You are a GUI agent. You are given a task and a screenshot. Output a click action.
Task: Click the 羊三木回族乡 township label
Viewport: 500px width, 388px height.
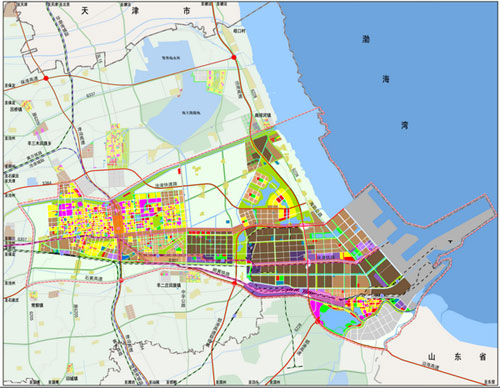click(39, 143)
